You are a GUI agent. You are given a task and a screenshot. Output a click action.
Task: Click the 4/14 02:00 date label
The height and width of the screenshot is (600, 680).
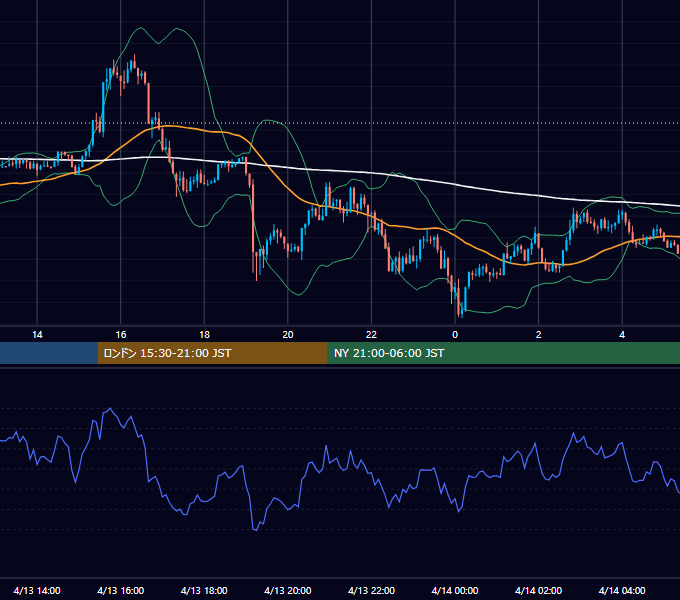coord(538,590)
